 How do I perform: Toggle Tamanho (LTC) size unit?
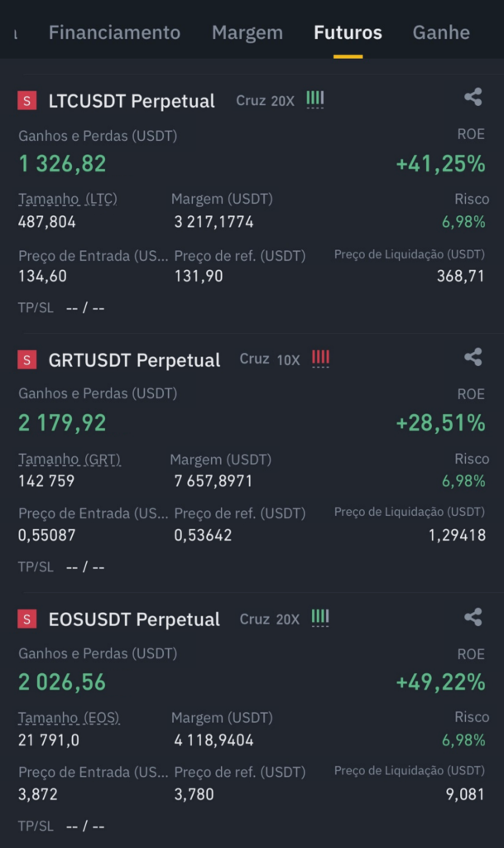coord(68,199)
